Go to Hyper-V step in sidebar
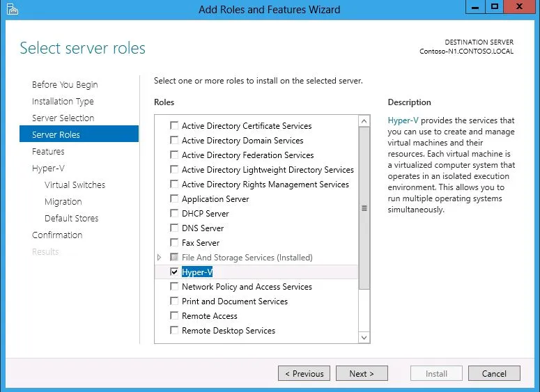540x392 pixels. 48,168
